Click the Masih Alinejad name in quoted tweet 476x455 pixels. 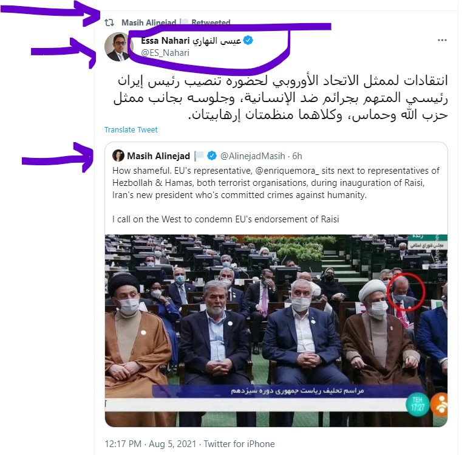158,156
